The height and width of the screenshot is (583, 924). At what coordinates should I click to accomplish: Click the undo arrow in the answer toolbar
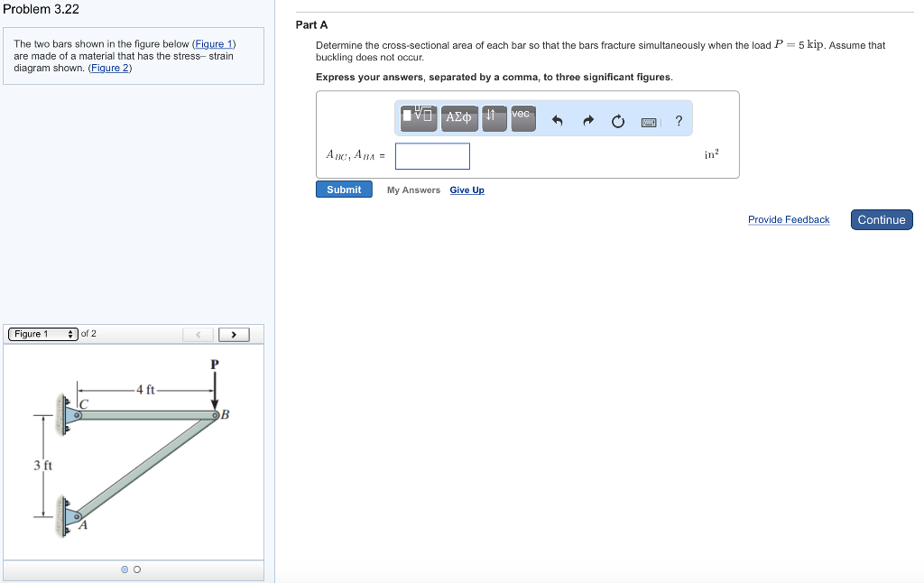tap(557, 118)
